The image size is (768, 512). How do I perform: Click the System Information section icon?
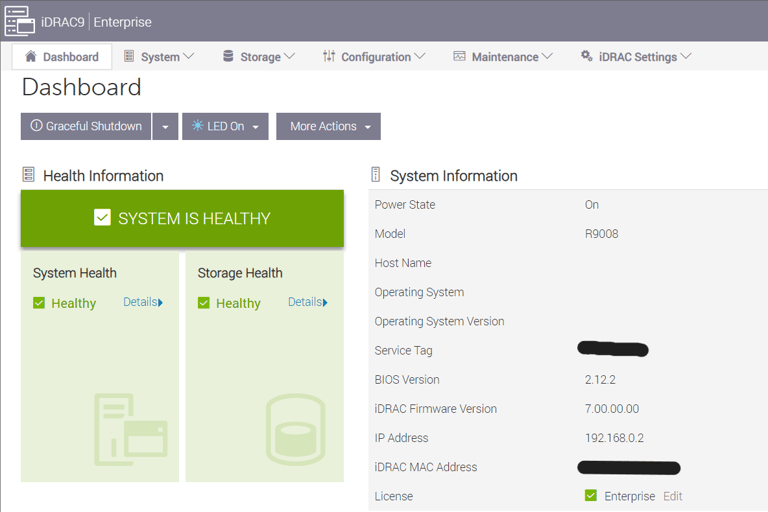375,174
